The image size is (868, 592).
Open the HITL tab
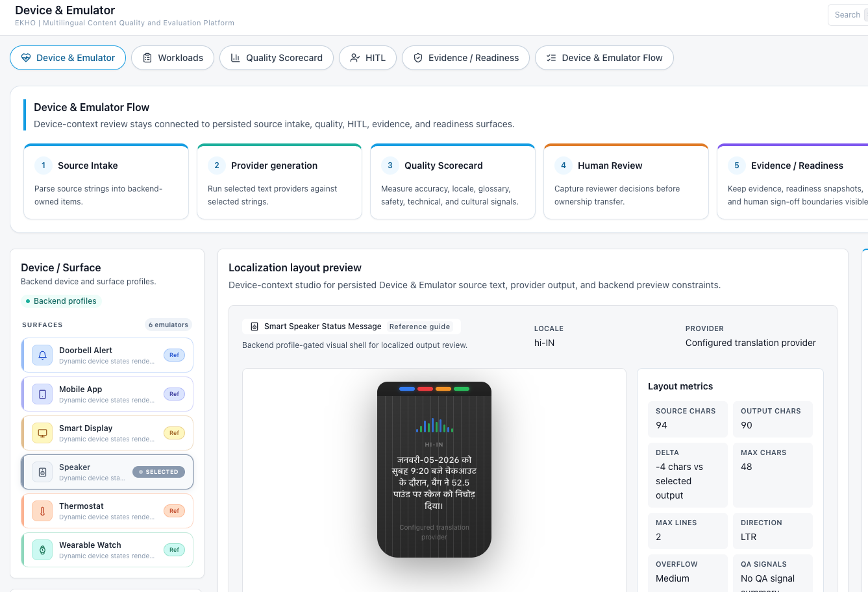tap(367, 58)
